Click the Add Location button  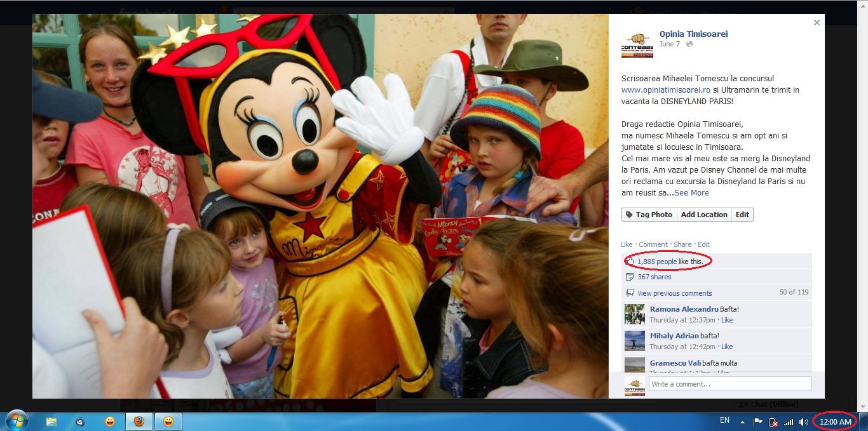coord(703,215)
